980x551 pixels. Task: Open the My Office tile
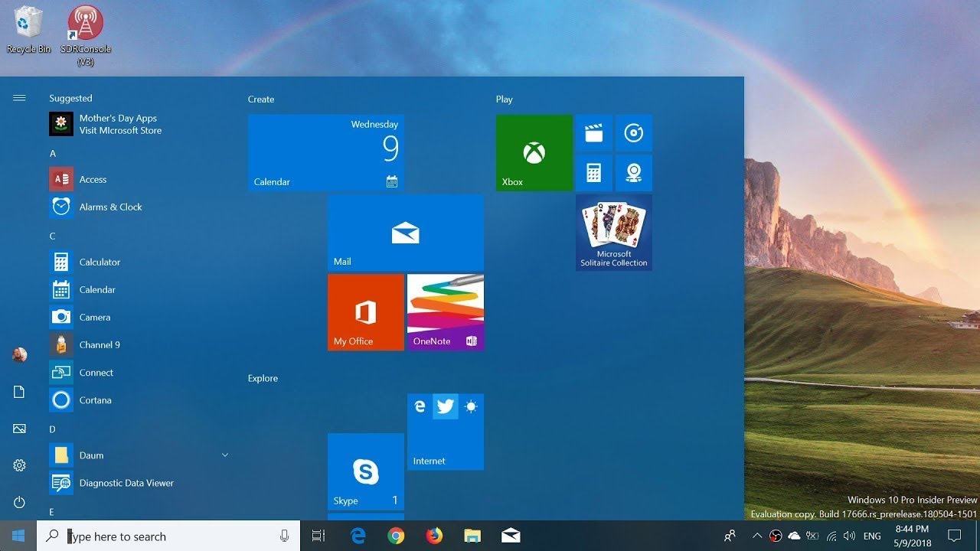366,312
